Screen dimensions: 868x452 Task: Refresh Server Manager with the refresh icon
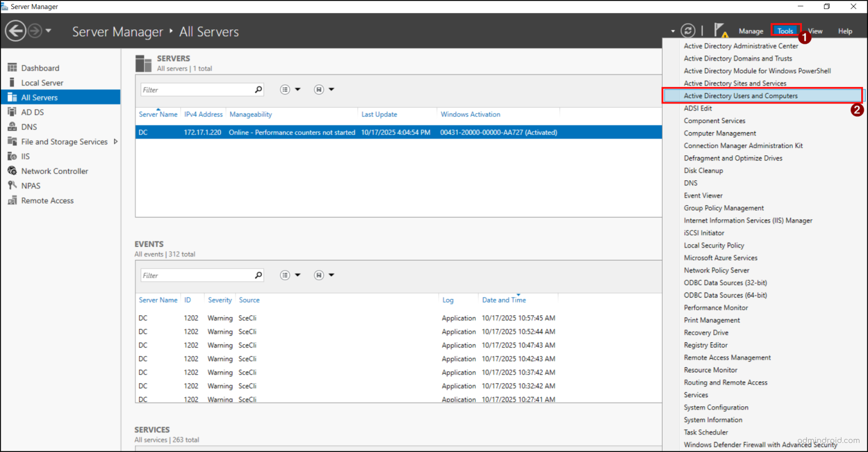(688, 31)
